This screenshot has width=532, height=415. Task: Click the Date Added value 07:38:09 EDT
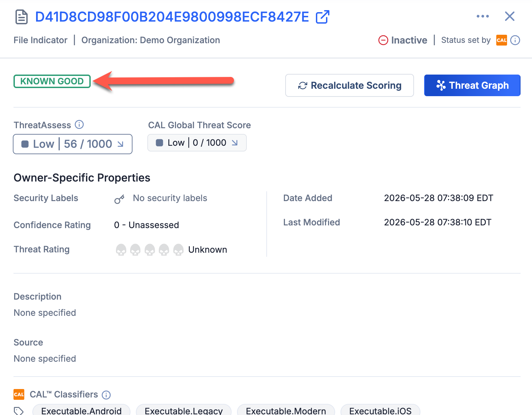[439, 198]
